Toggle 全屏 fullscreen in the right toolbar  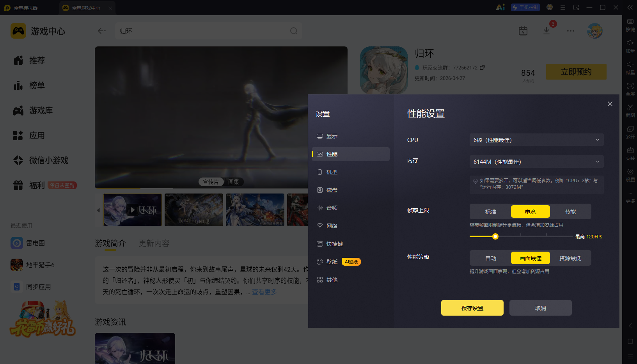coord(630,89)
